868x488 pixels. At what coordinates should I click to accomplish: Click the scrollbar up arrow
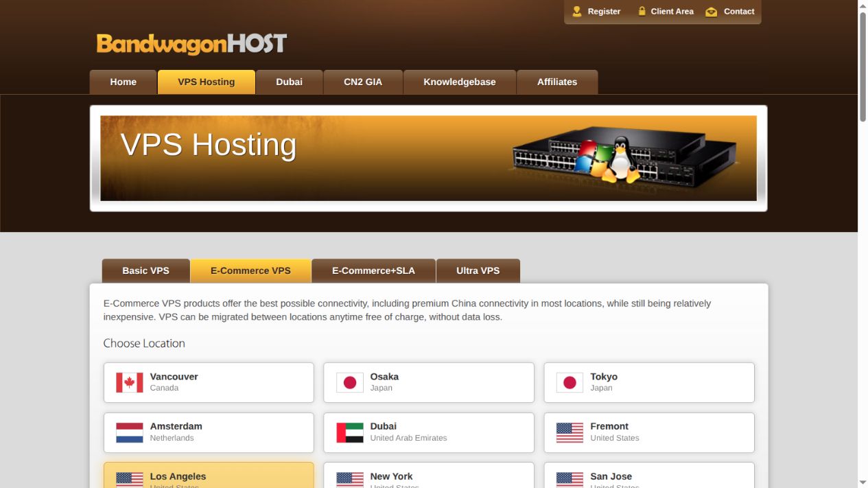tap(863, 5)
